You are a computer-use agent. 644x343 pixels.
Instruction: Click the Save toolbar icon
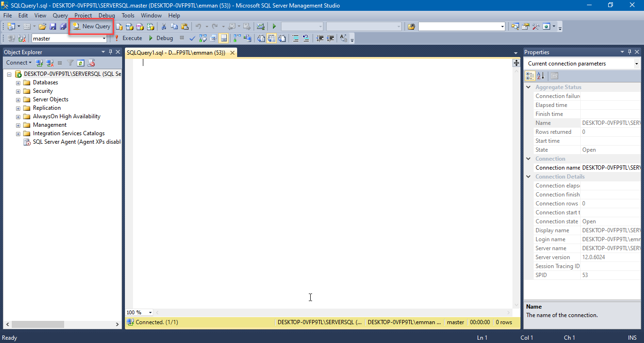(x=53, y=26)
